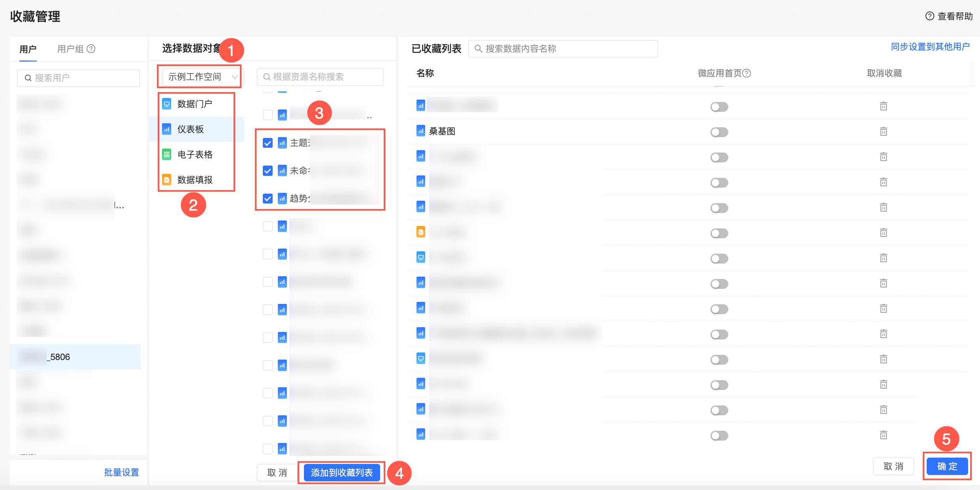Viewport: 980px width, 490px height.
Task: Click the green 电子表格 spreadsheet icon
Action: coord(167,155)
